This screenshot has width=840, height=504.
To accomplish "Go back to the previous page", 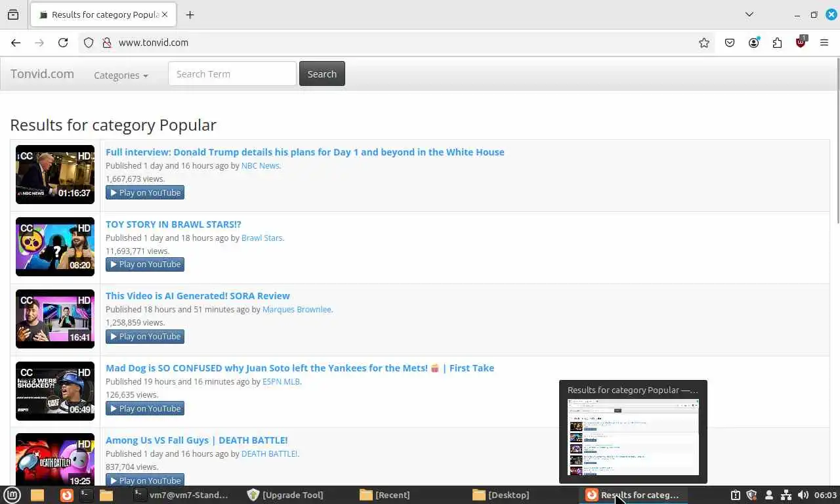I will (x=16, y=43).
